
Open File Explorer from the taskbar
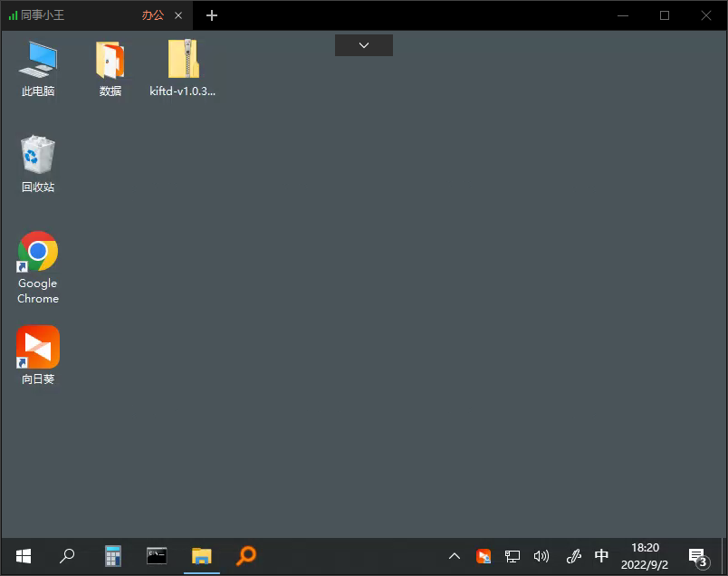coord(201,556)
